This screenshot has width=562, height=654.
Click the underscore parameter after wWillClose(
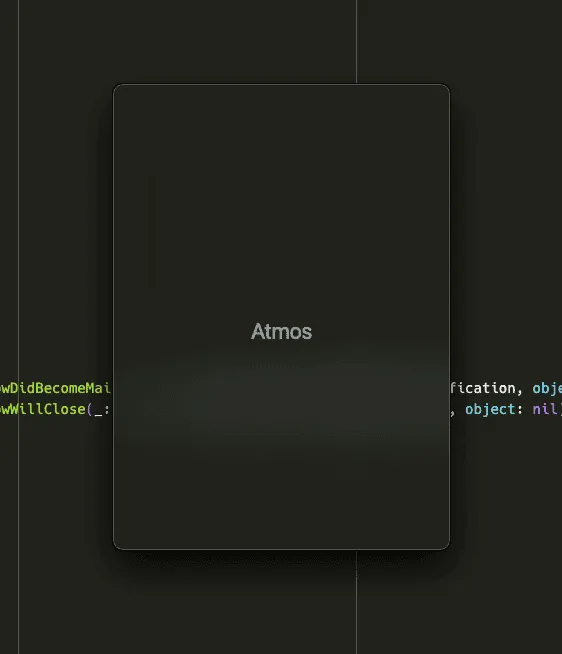click(98, 411)
